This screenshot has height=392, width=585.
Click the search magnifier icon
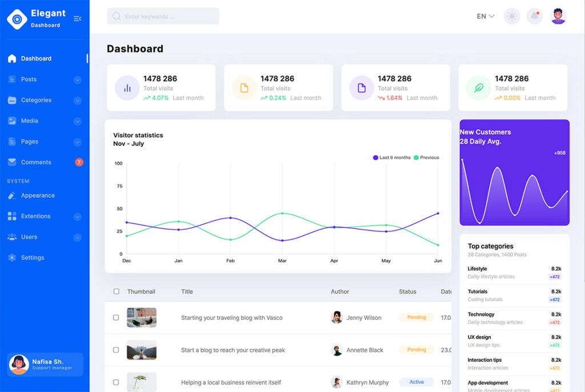pyautogui.click(x=117, y=17)
